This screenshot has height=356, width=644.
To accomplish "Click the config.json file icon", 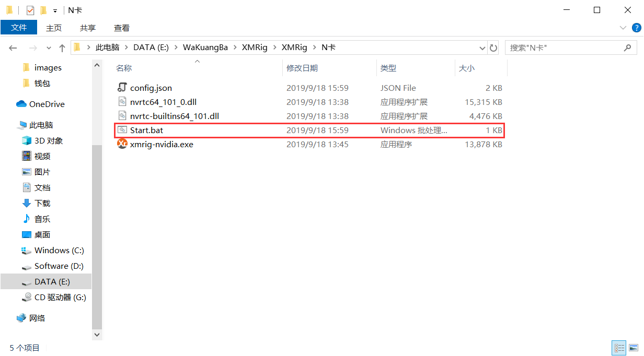I will 122,88.
